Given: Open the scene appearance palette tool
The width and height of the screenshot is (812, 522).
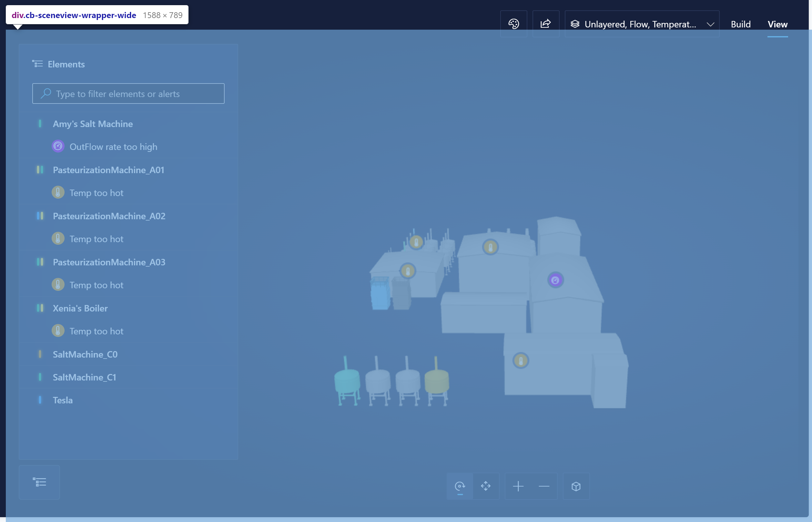Looking at the screenshot, I should click(513, 24).
